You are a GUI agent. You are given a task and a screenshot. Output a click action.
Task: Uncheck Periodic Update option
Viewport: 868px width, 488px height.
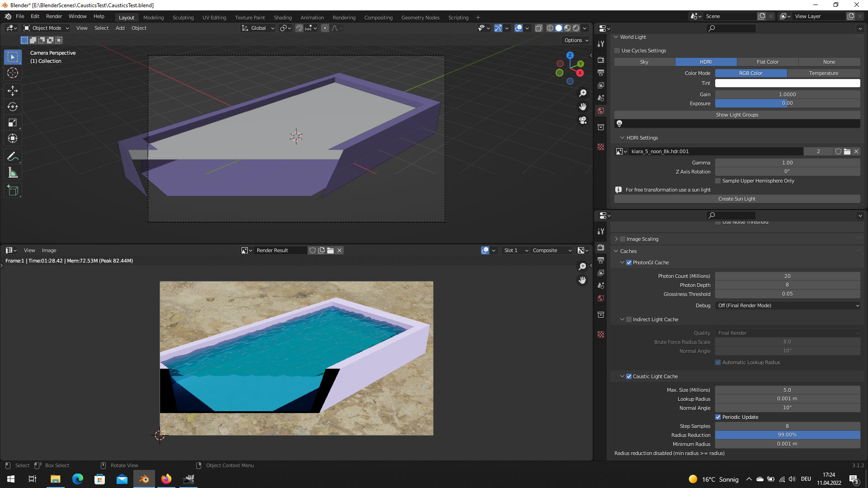[718, 417]
